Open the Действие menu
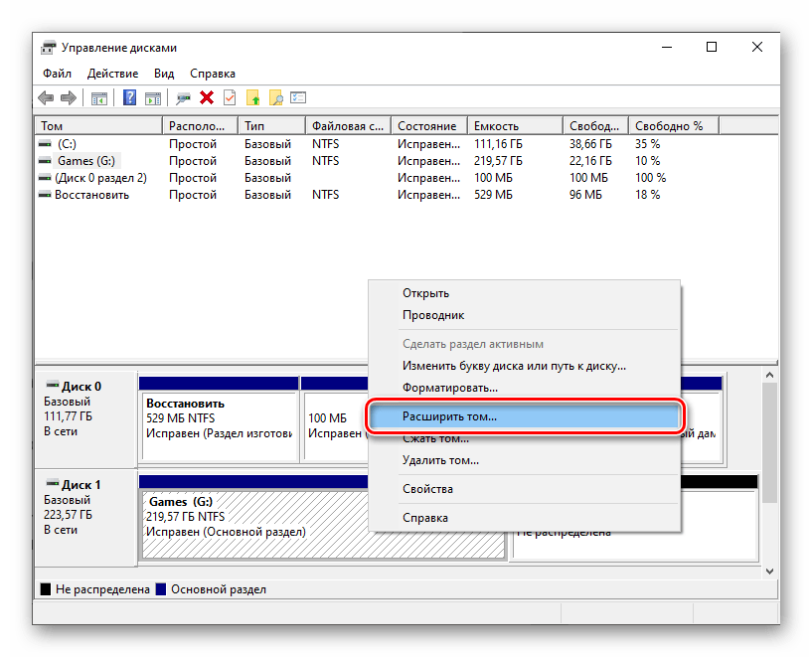 (x=112, y=74)
